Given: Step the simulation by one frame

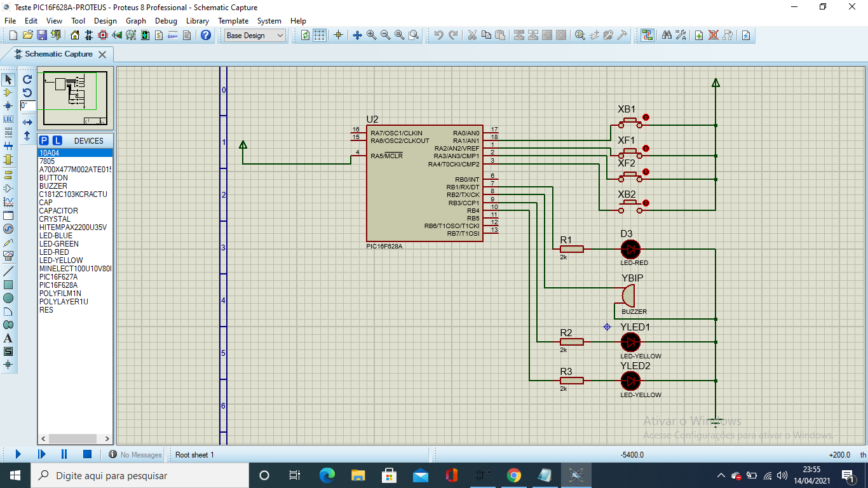Looking at the screenshot, I should point(41,454).
